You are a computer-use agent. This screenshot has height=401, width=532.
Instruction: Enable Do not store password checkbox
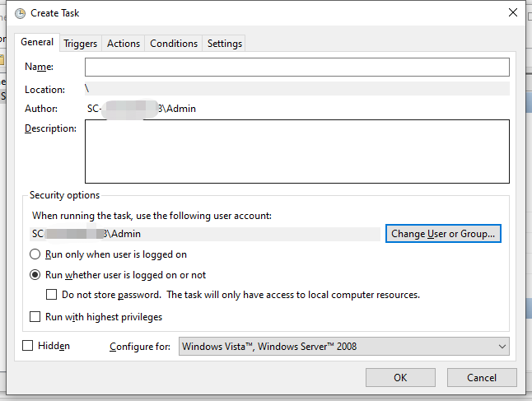tap(52, 295)
